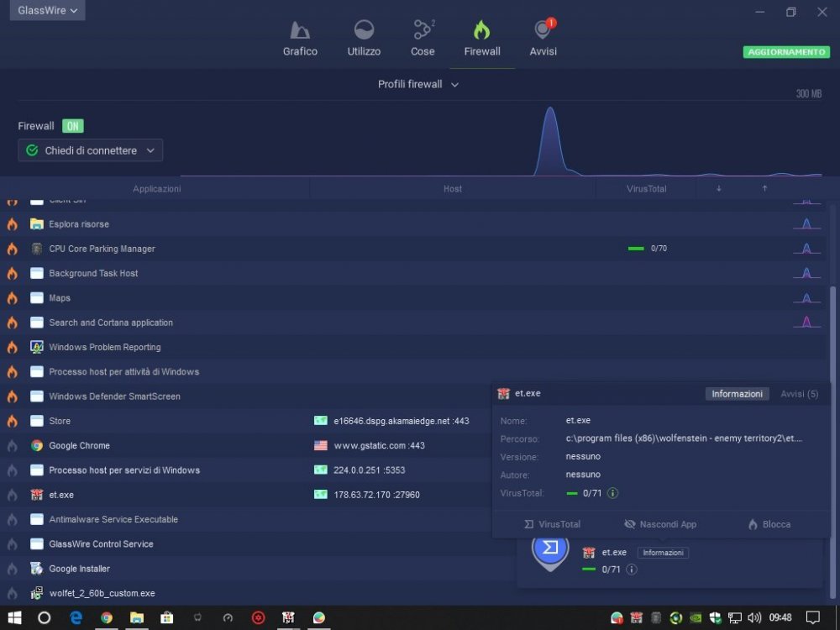Click the et.exe app icon in list
840x630 pixels.
click(36, 495)
